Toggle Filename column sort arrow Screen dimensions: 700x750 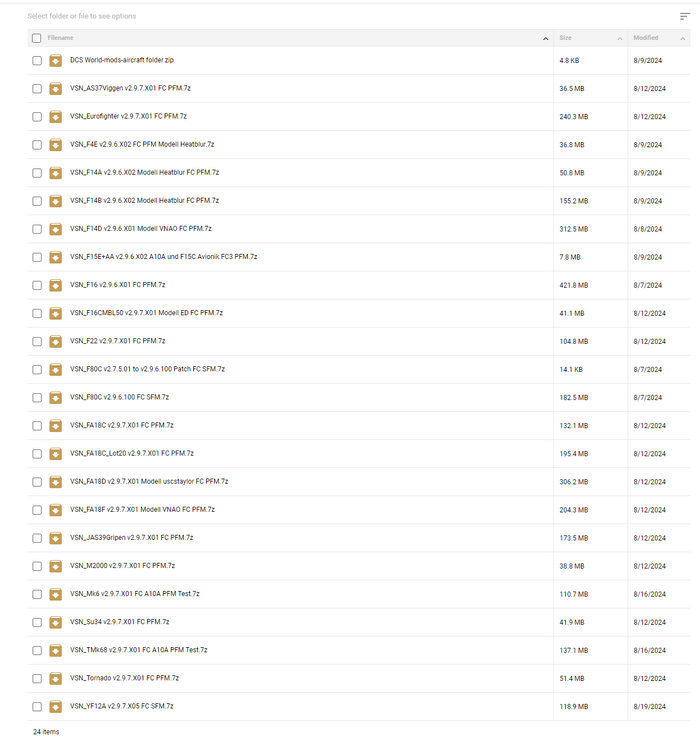coord(545,38)
